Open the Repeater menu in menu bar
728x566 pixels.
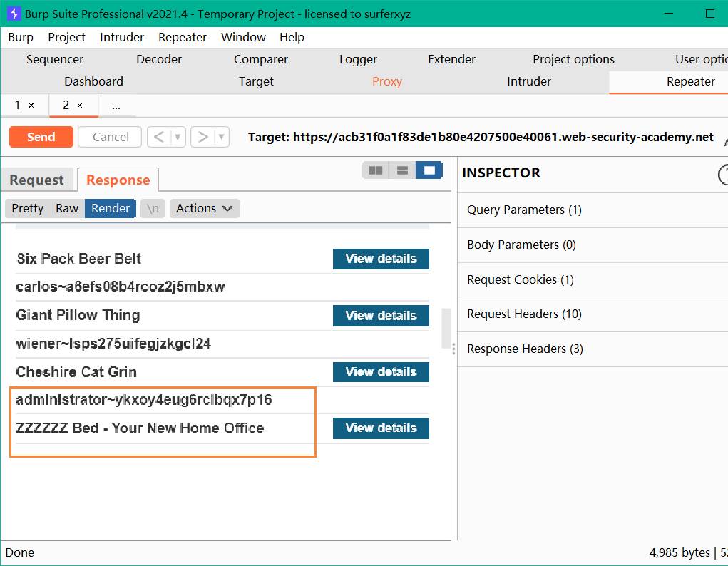(x=183, y=37)
